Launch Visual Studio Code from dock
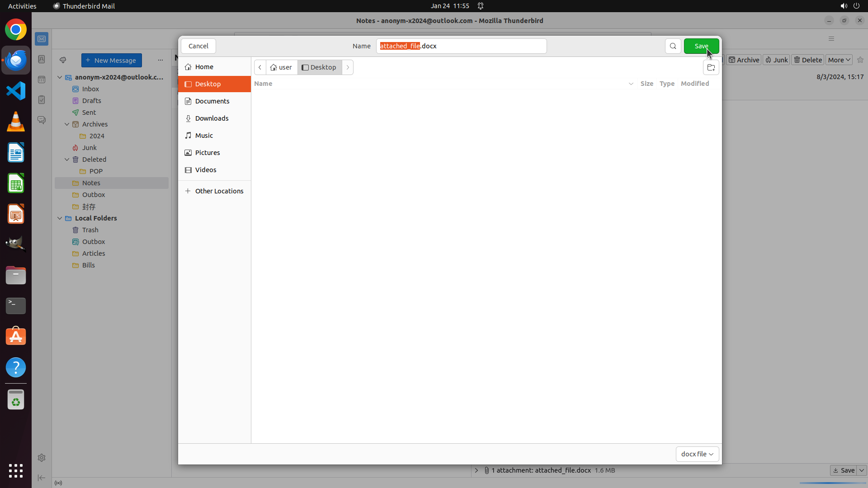Screen dimensions: 868x488 click(x=16, y=91)
